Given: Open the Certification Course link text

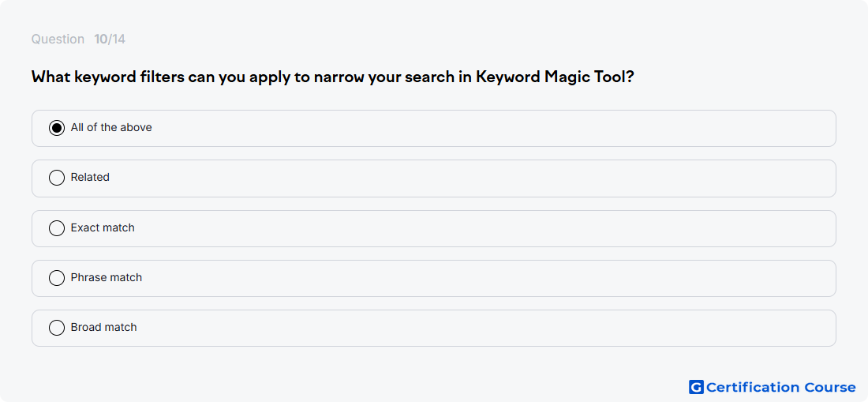Looking at the screenshot, I should coord(780,387).
